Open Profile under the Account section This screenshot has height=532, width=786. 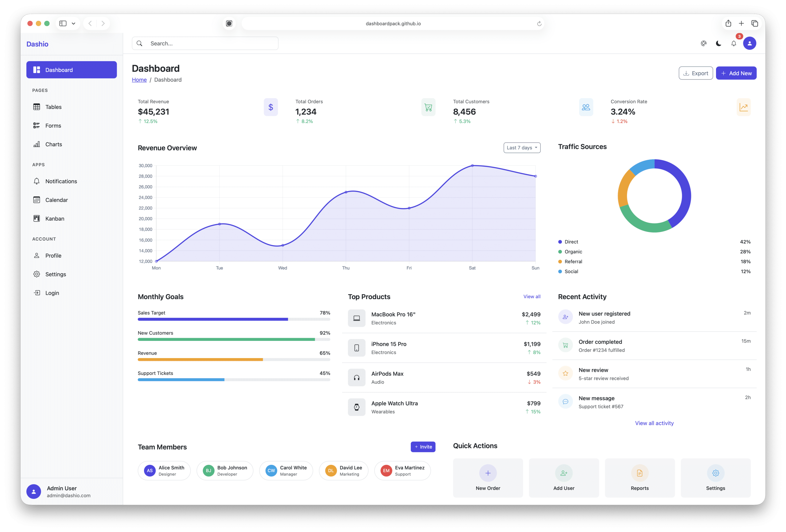(53, 256)
